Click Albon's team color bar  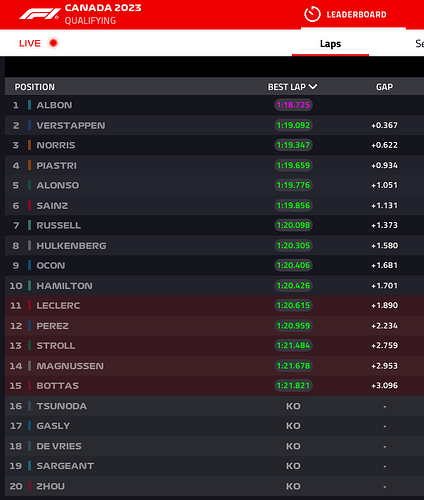point(29,105)
